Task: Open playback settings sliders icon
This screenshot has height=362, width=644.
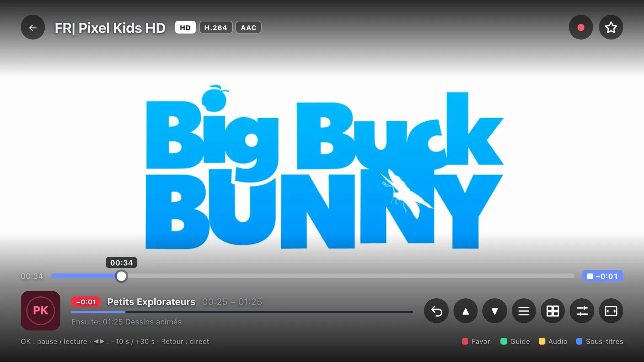Action: coord(582,311)
